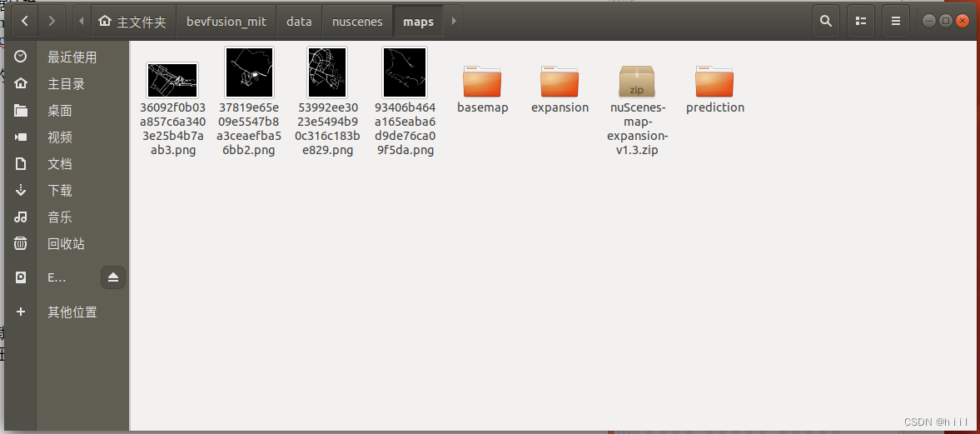Minimize the file manager window
980x434 pixels.
point(928,21)
